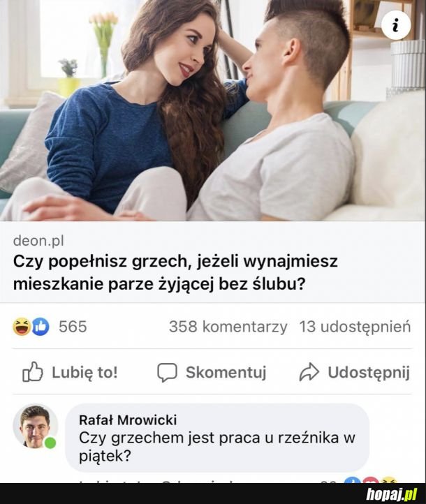This screenshot has height=504, width=426.
Task: Open Rafał Mrowicki's profile picture
Action: (x=36, y=427)
